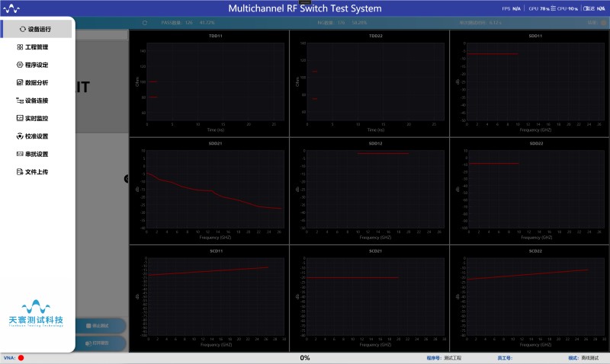The height and width of the screenshot is (364, 610).
Task: Click the waveform logo in title bar
Action: click(x=13, y=8)
